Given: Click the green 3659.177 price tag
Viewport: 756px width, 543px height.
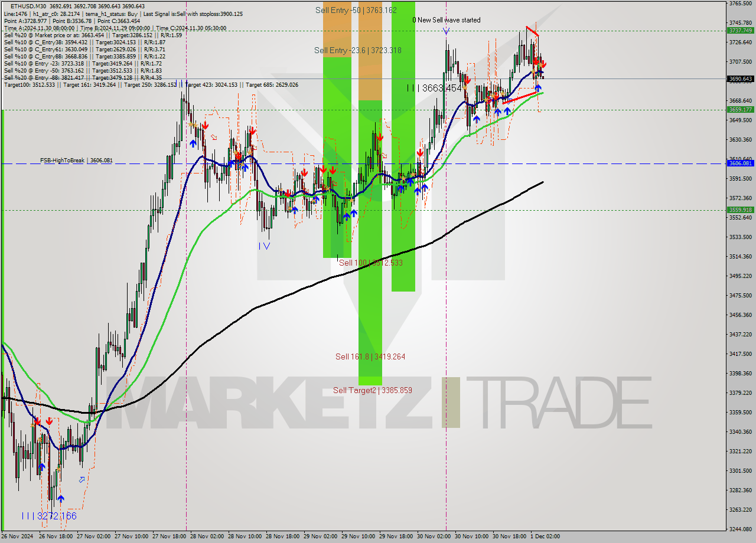Looking at the screenshot, I should click(740, 109).
